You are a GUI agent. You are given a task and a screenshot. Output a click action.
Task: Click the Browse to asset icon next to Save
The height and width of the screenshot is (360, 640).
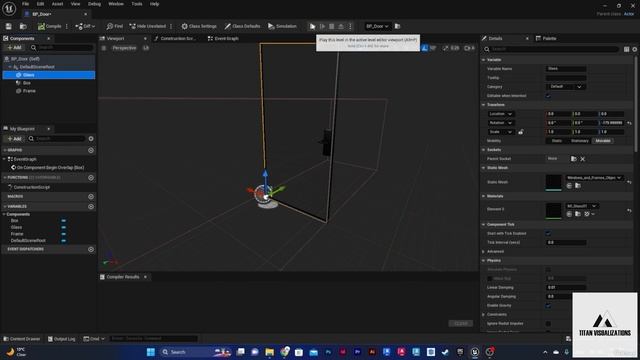(23, 27)
